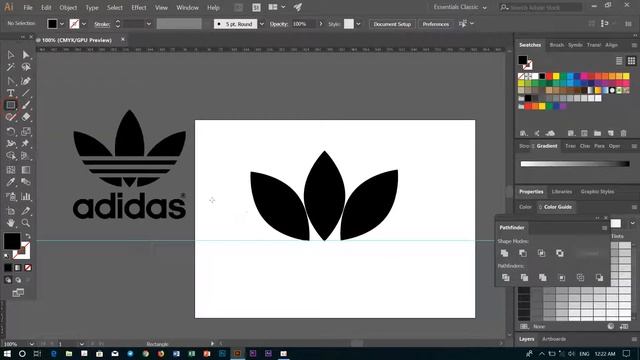This screenshot has height=360, width=640.
Task: Select the Selection tool arrow
Action: coord(11,55)
